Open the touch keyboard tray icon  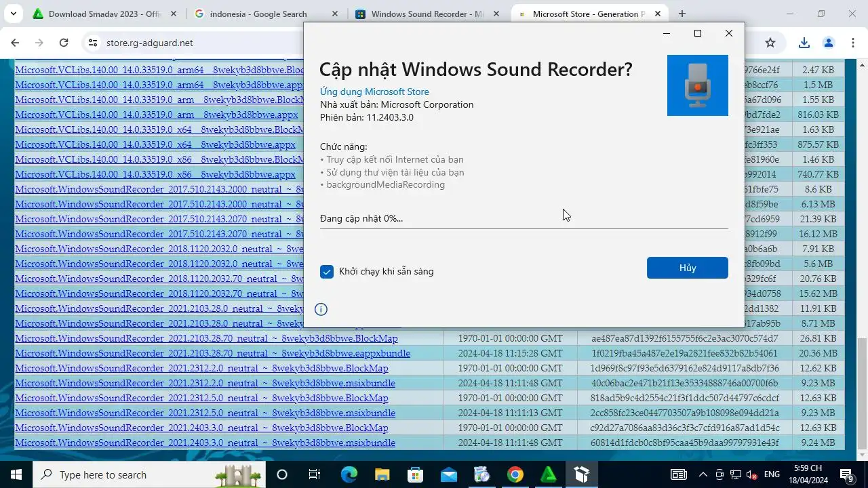[x=678, y=474]
